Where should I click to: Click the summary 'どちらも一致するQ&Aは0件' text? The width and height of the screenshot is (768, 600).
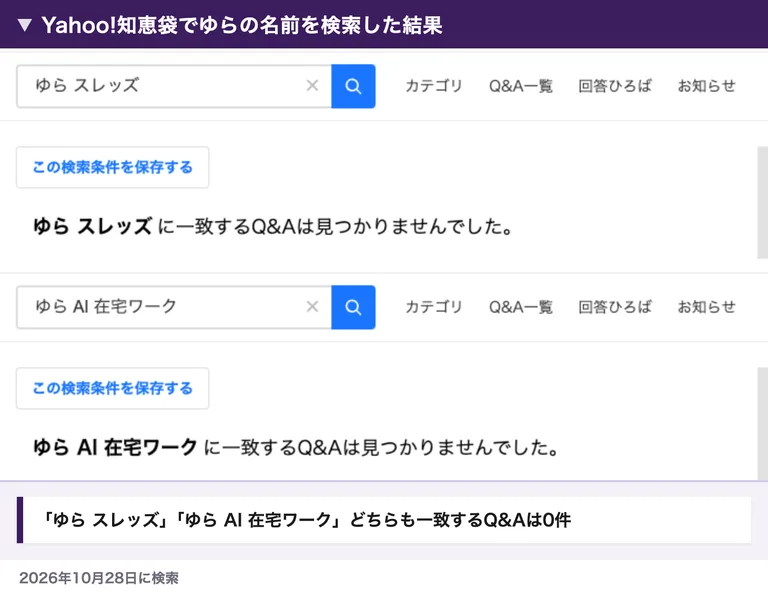(x=307, y=520)
